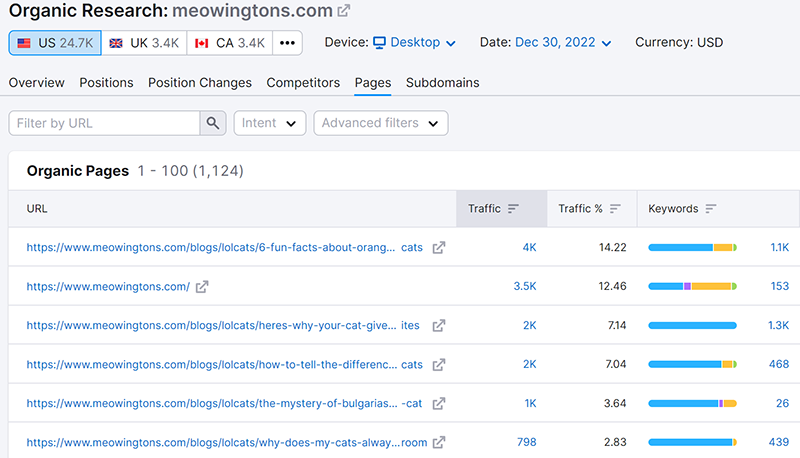Screen dimensions: 800x458
Task: Open the the-mystery-of-bulgarias cat URL link
Action: pyautogui.click(x=224, y=403)
